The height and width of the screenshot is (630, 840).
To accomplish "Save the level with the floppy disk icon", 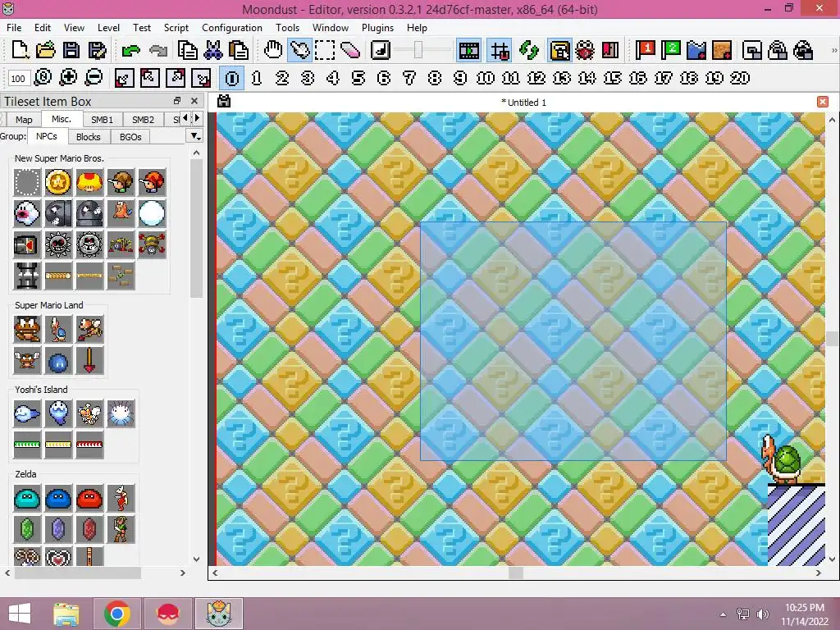I will coord(71,50).
